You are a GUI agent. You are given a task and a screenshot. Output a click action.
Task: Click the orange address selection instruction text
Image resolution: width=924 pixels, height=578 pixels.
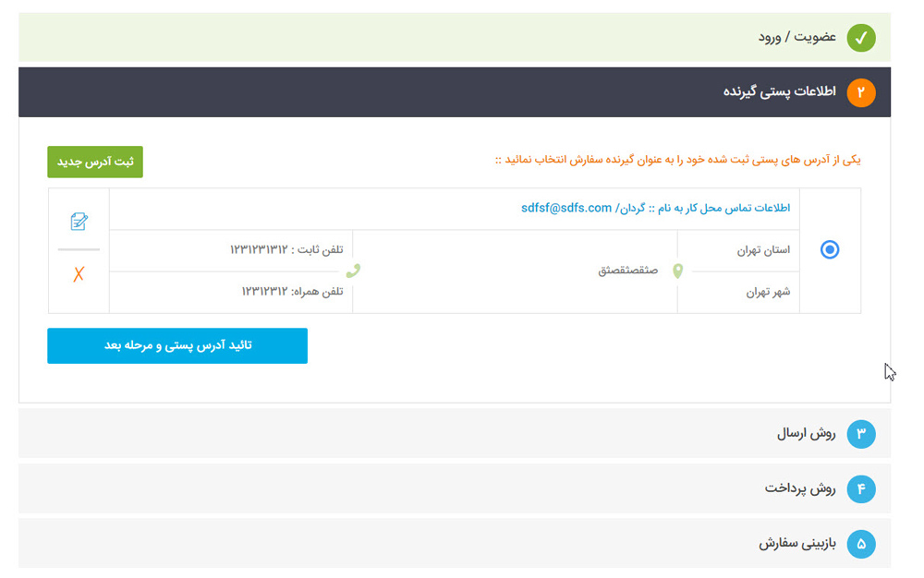click(x=677, y=160)
